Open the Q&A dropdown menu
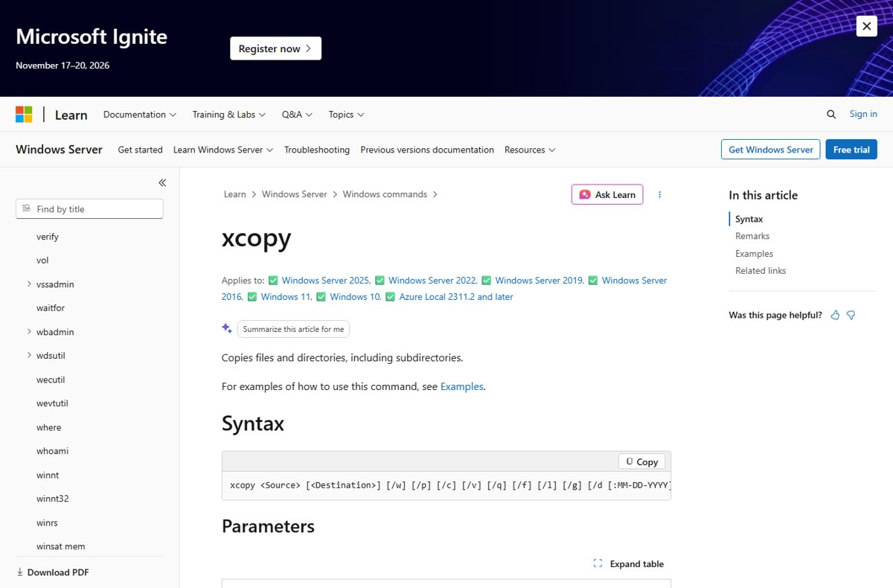 297,115
